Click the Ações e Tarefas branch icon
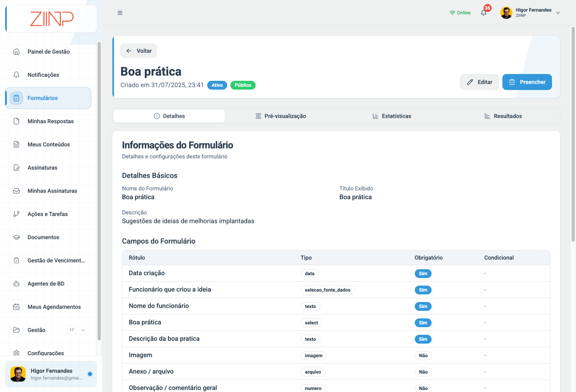576x392 pixels. [16, 214]
